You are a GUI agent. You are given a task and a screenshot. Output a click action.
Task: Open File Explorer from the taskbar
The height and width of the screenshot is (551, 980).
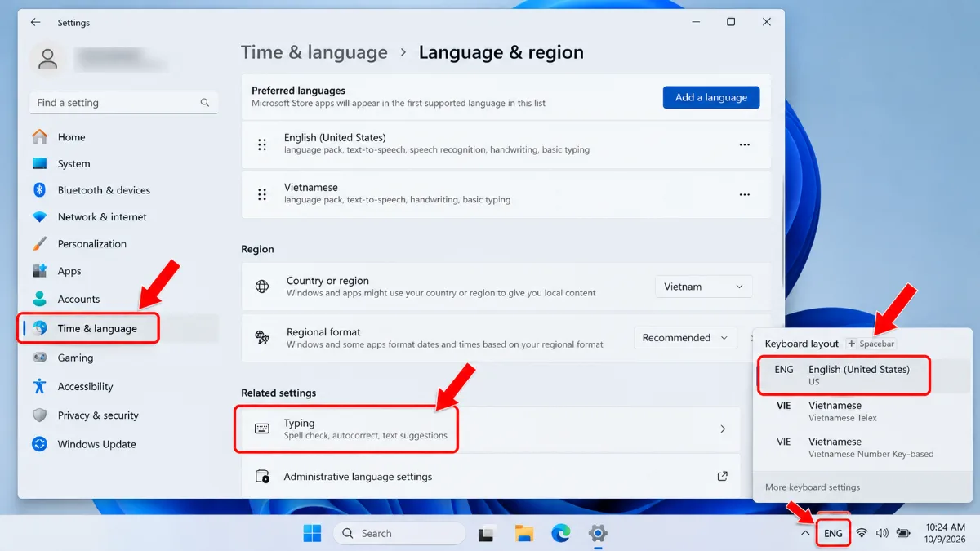coord(523,534)
